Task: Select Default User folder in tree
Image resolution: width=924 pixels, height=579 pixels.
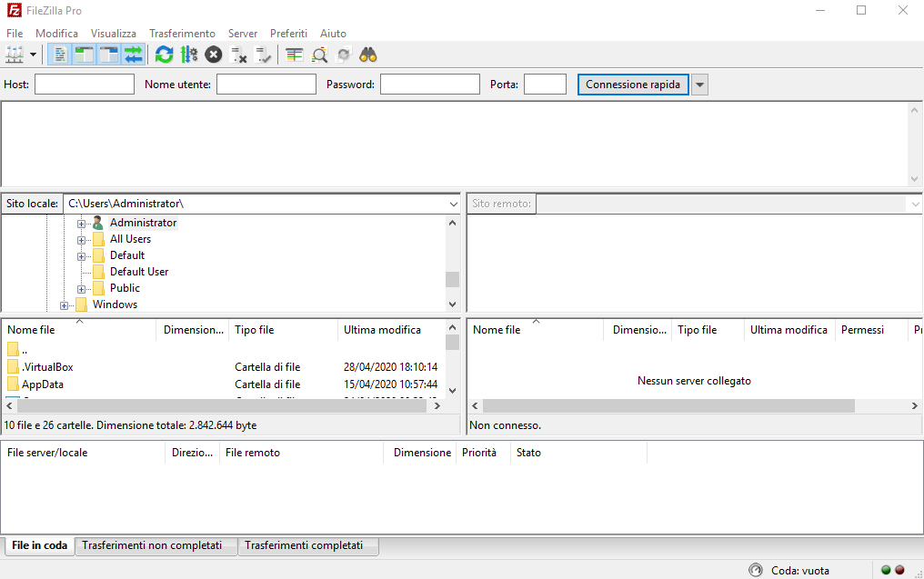Action: 139,272
